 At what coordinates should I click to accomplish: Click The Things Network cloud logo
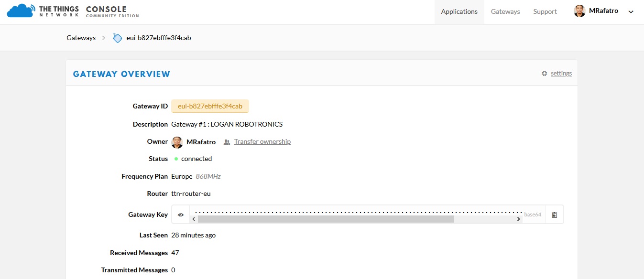tap(21, 11)
